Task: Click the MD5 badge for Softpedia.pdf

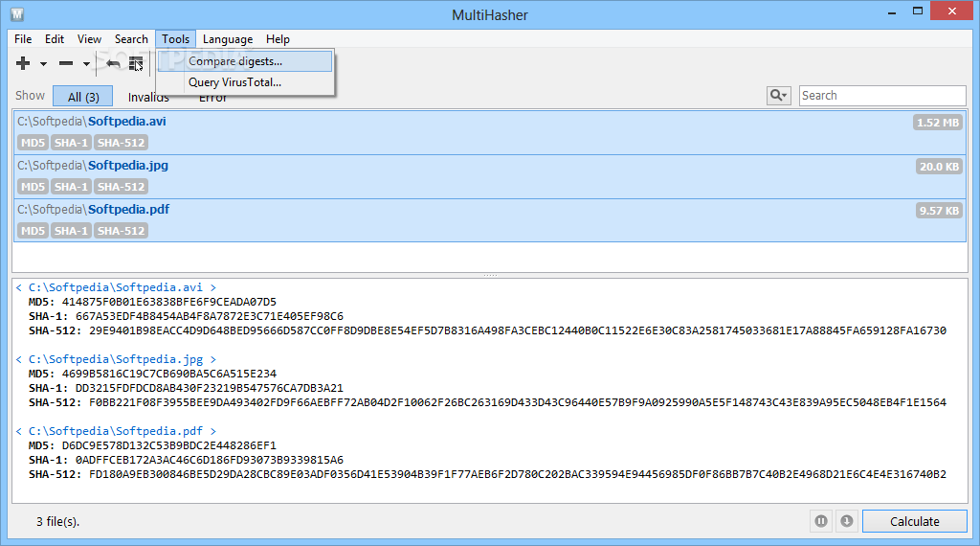Action: (x=33, y=231)
